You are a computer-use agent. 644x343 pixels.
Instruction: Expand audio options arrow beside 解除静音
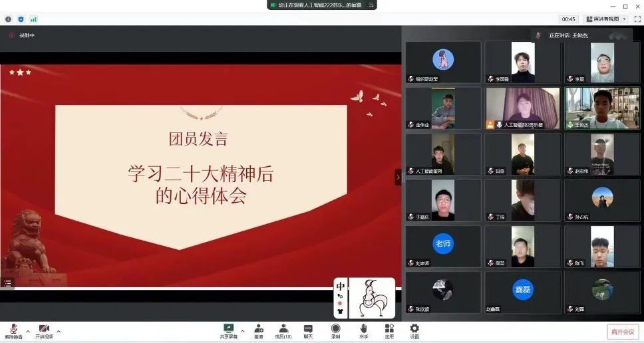pos(28,330)
